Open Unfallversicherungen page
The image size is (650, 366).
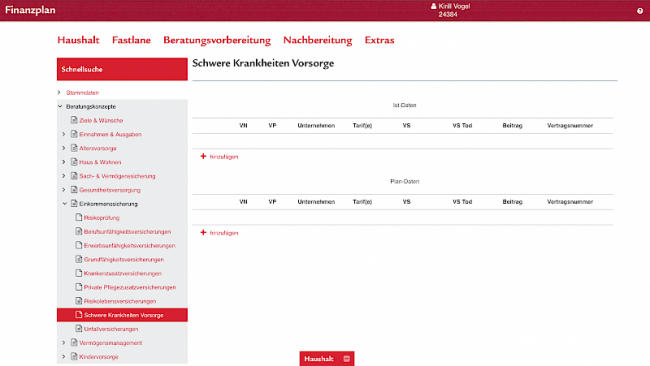tap(111, 329)
